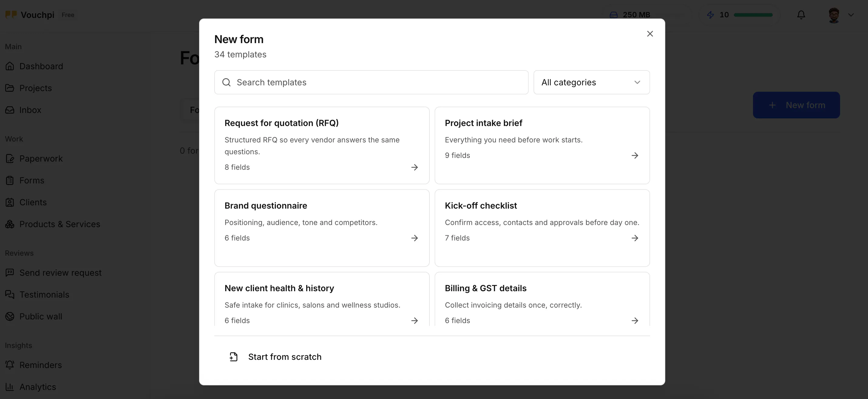Choose Billing & GST details title
The image size is (868, 399).
[x=485, y=288]
